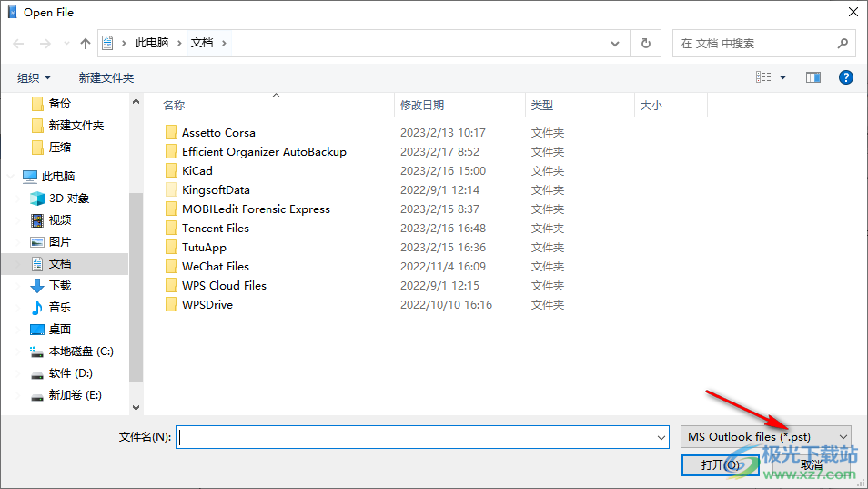Collapse the 此电脑 tree node
The image size is (868, 489).
coord(11,176)
